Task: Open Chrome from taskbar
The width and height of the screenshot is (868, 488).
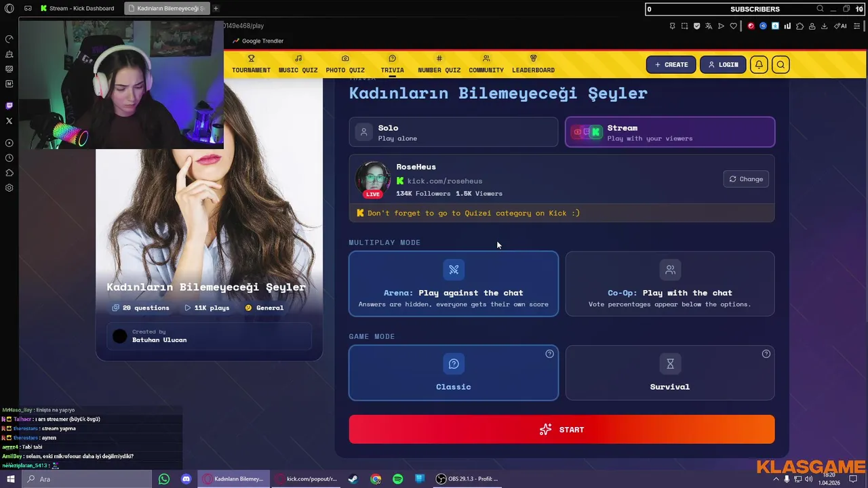Action: click(x=375, y=479)
